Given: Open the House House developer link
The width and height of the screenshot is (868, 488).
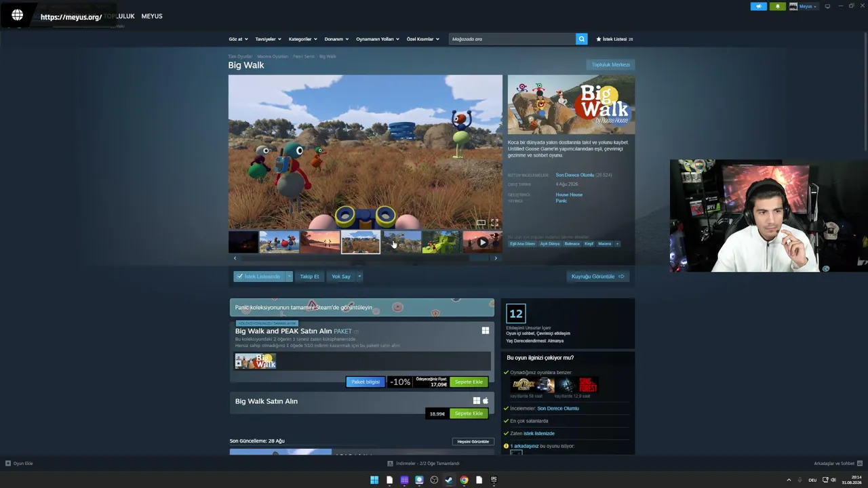Looking at the screenshot, I should (569, 195).
